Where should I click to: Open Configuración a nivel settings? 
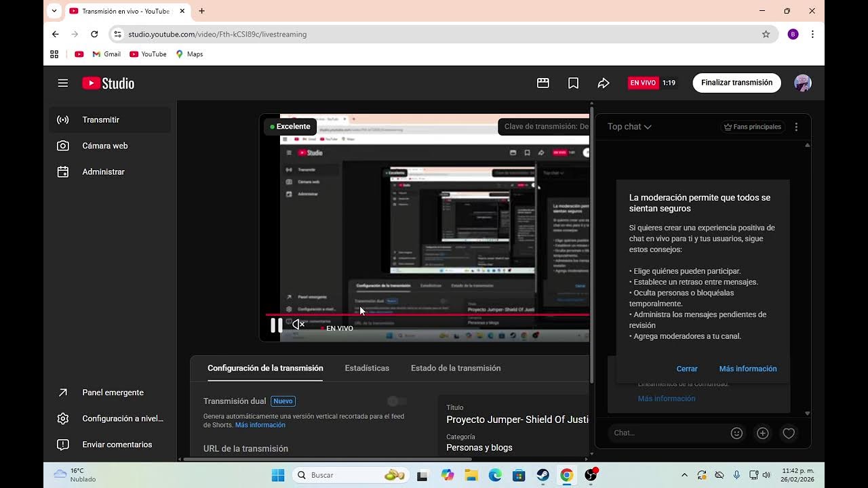(110, 419)
